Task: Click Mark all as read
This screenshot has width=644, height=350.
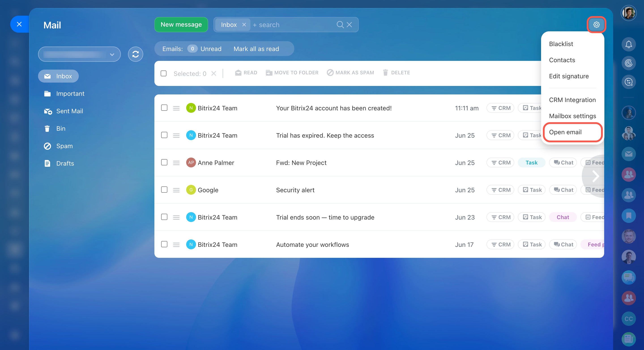Action: tap(256, 49)
